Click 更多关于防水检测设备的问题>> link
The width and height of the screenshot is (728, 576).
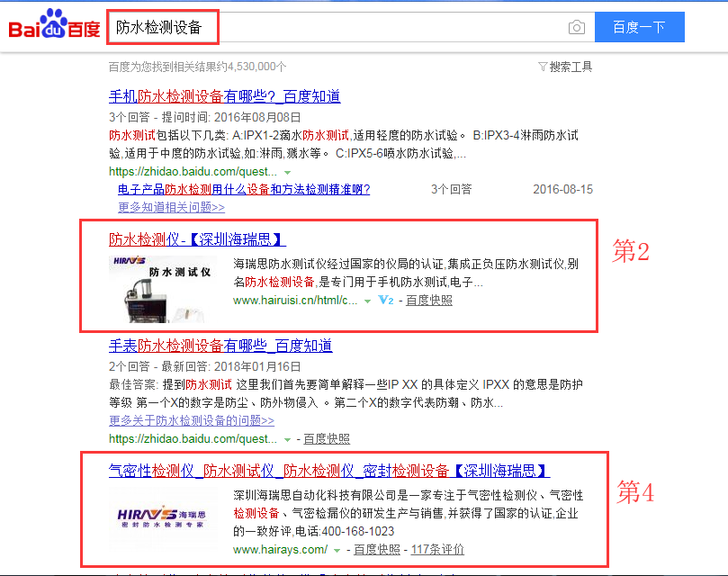(x=192, y=420)
